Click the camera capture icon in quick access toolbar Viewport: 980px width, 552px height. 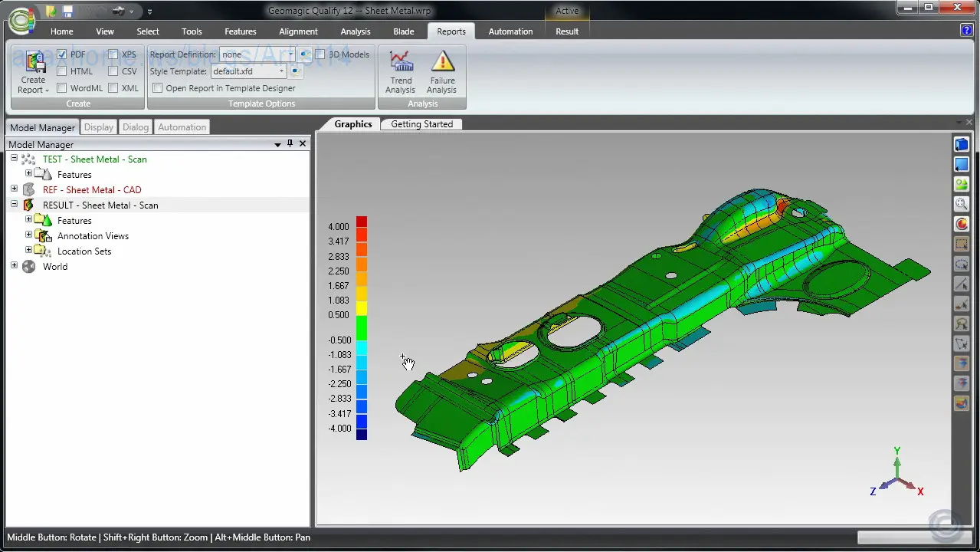tap(119, 11)
